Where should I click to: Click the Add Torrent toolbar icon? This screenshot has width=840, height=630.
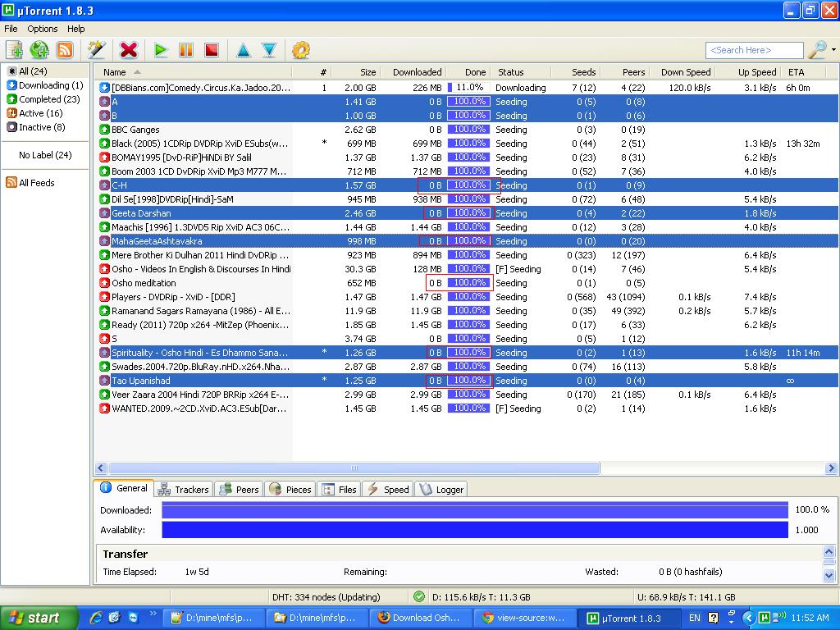coord(14,51)
